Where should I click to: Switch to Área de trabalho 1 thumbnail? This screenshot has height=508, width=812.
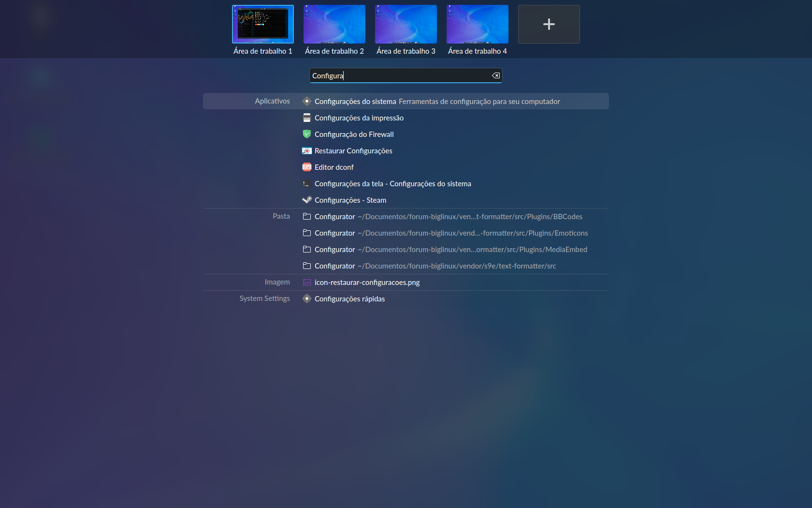pyautogui.click(x=263, y=24)
